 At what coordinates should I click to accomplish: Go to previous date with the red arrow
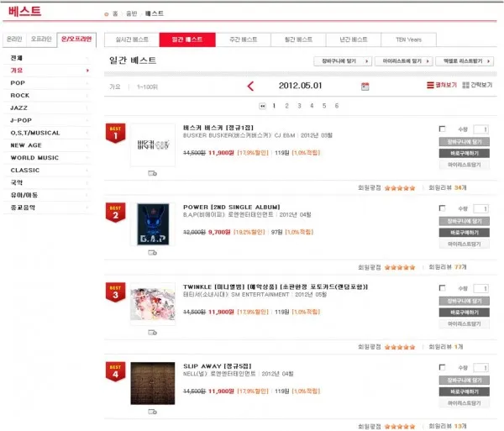coord(250,86)
